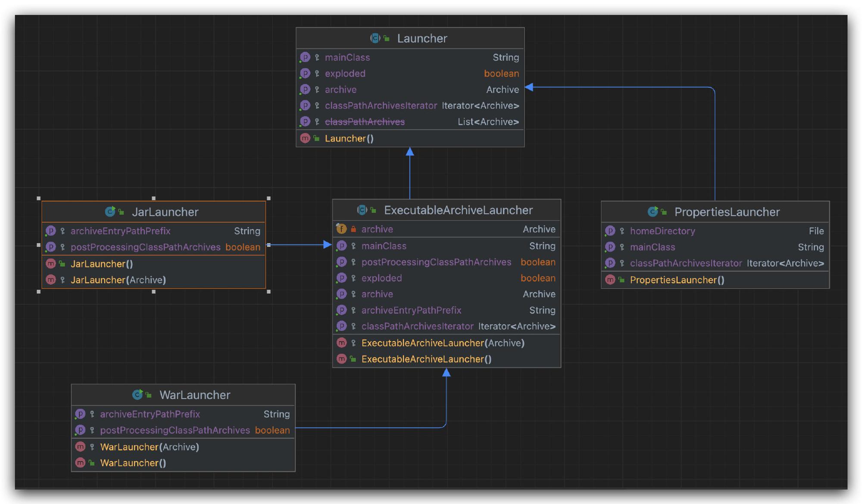Viewport: 862px width, 504px height.
Task: Click the orange field icon of private archive
Action: (341, 229)
